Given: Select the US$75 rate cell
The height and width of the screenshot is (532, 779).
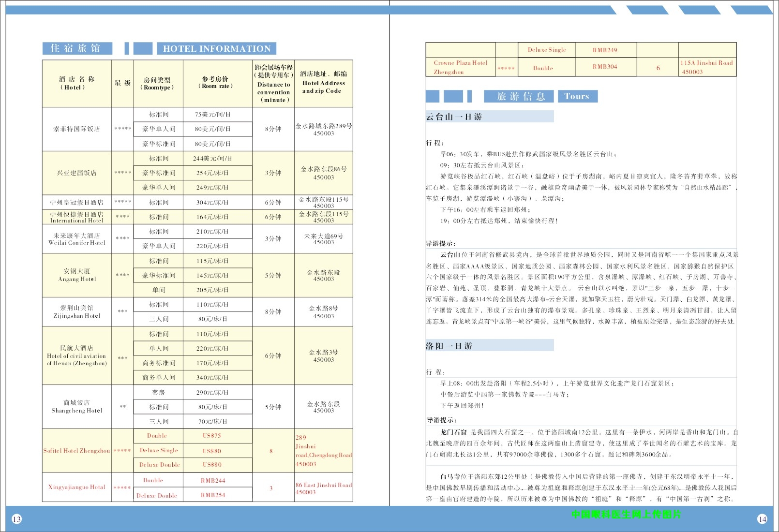Looking at the screenshot, I should 212,436.
